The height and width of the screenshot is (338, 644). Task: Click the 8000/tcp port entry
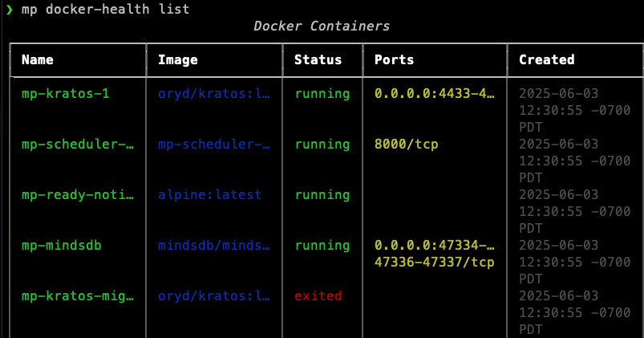407,145
